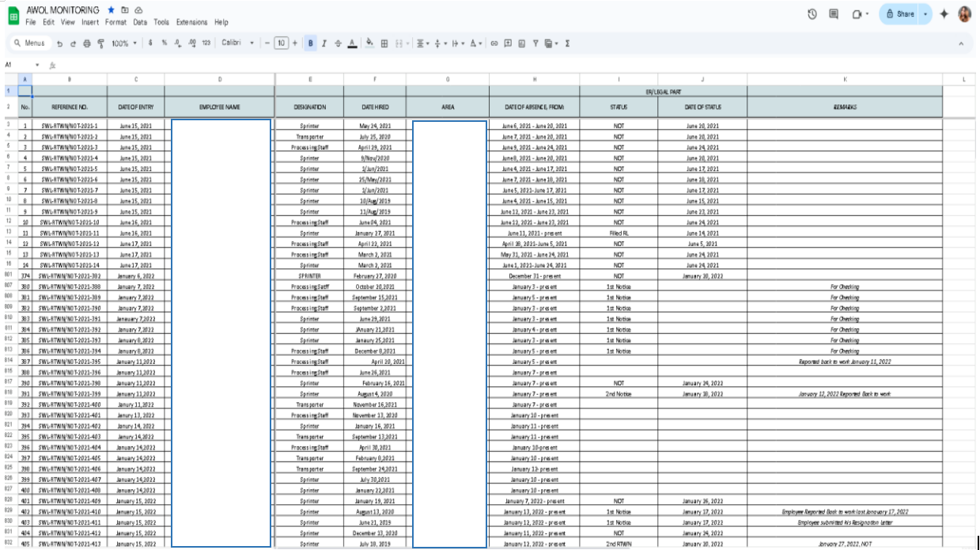
Task: Open the Help menu
Action: 221,23
